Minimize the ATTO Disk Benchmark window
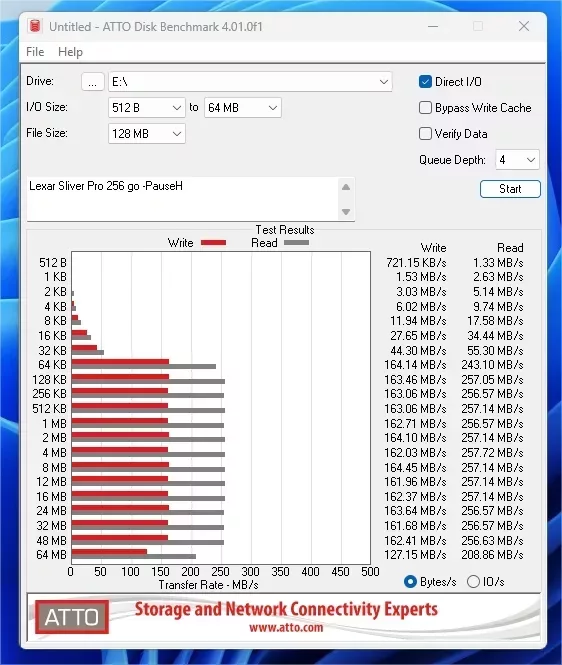Screen dimensions: 562x665 point(433,26)
